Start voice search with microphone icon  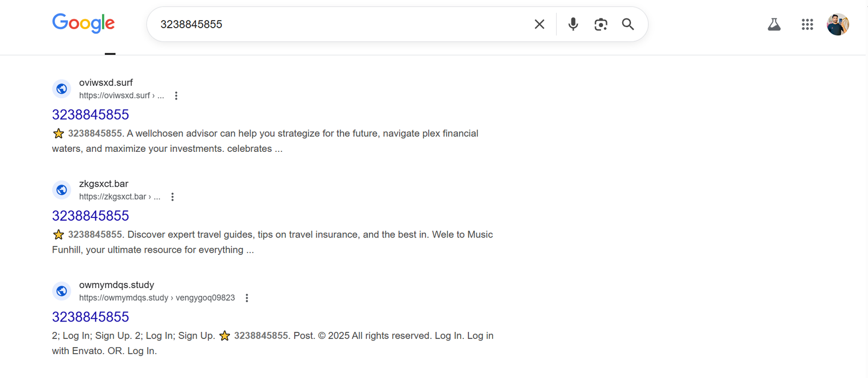pyautogui.click(x=573, y=24)
